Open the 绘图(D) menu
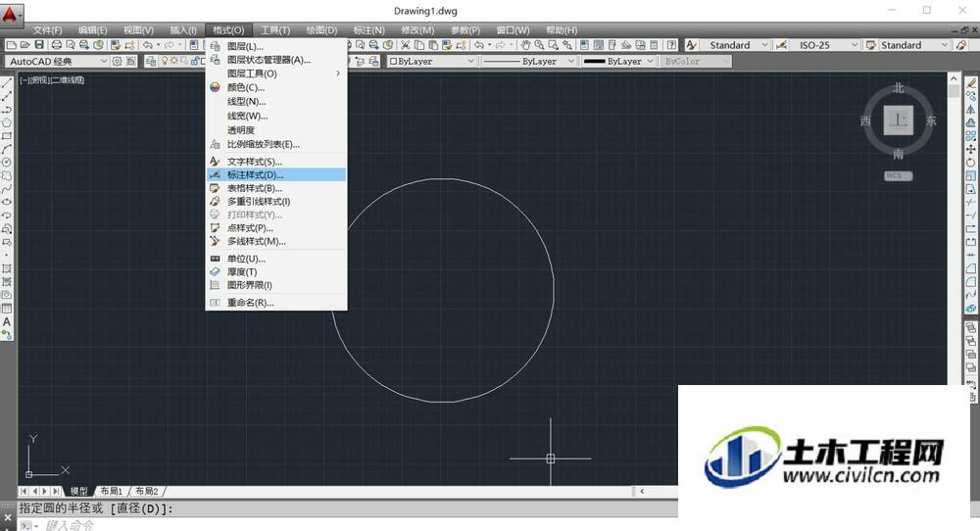The height and width of the screenshot is (531, 980). coord(321,30)
